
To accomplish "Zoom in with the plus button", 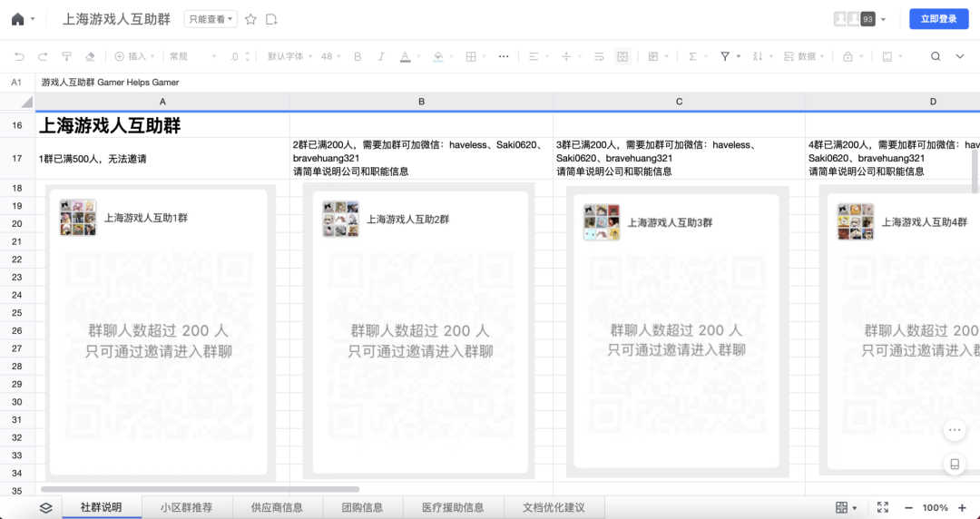I will click(x=963, y=508).
